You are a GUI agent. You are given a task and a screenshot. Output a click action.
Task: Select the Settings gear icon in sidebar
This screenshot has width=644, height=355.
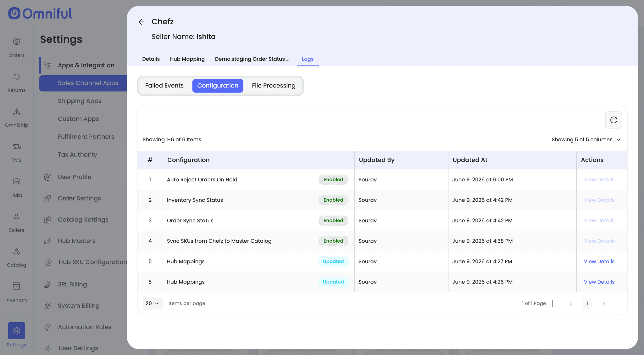16,331
